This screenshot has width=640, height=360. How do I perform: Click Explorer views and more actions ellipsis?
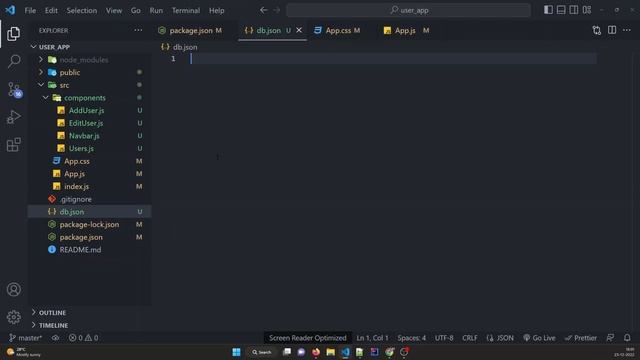click(138, 30)
